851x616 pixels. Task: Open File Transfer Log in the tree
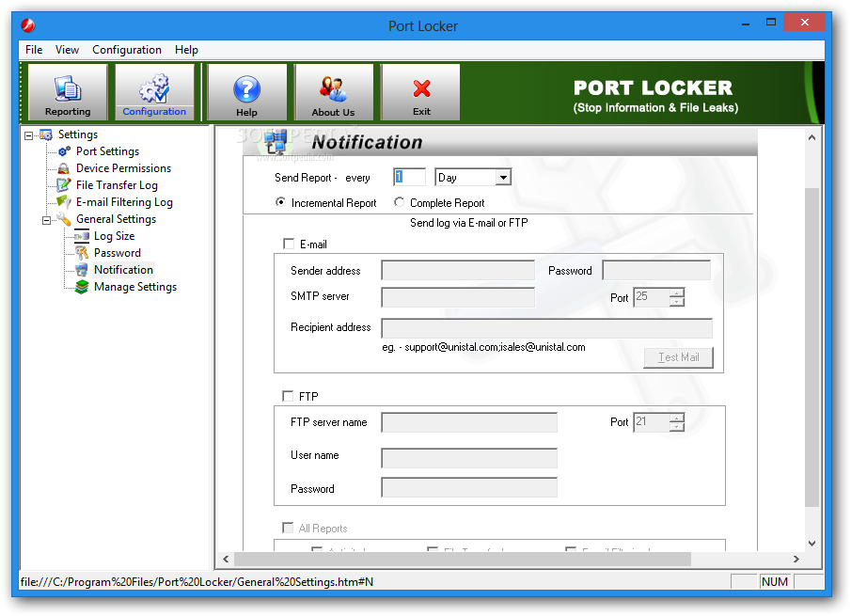click(117, 185)
